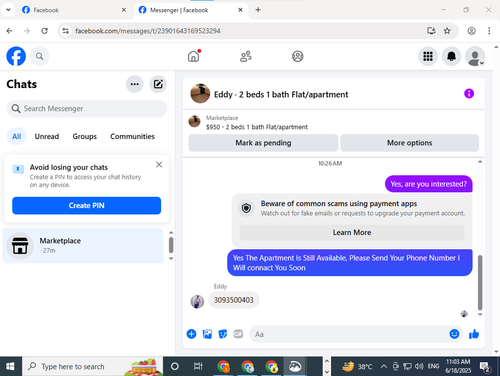Screen dimensions: 500x376
Task: Click the listing thumbnail in chat header
Action: coord(200,93)
